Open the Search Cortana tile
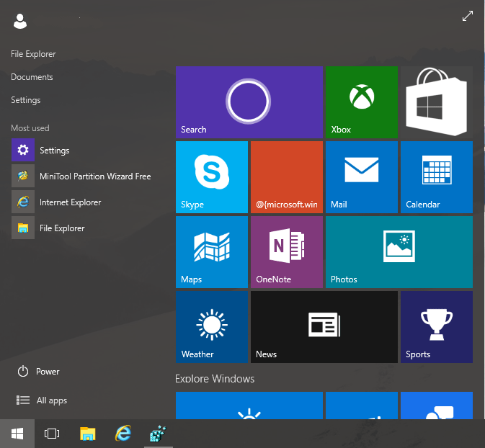Screen dimensions: 485x448 click(249, 102)
